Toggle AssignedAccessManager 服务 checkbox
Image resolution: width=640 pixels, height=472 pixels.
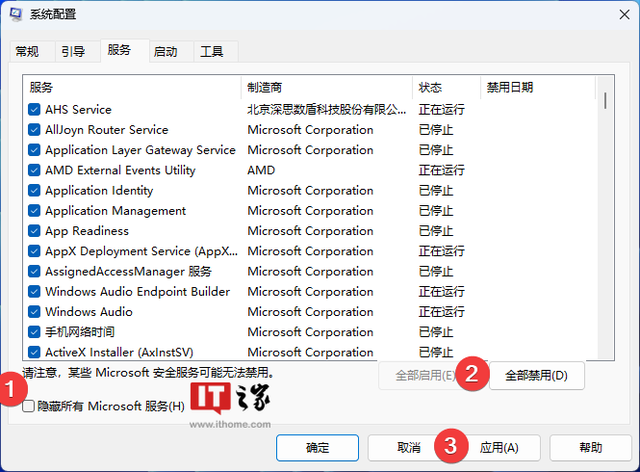pyautogui.click(x=34, y=271)
